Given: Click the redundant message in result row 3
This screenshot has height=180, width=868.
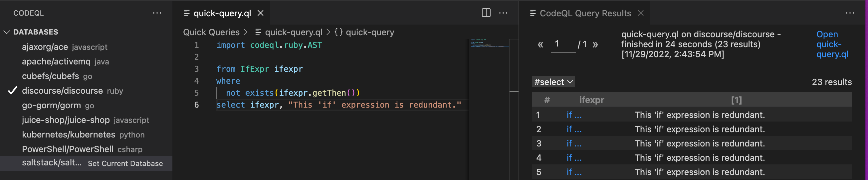Looking at the screenshot, I should click(700, 144).
